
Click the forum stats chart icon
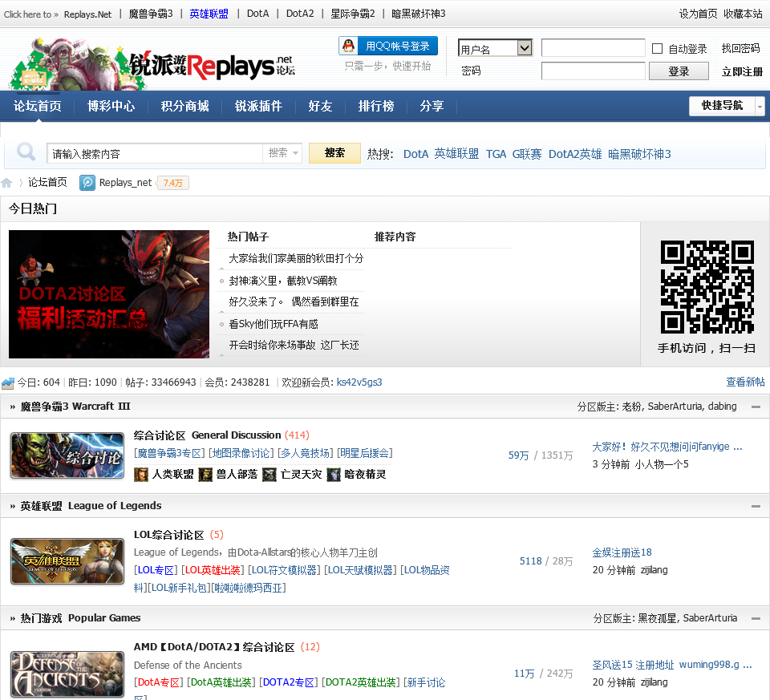(8, 382)
